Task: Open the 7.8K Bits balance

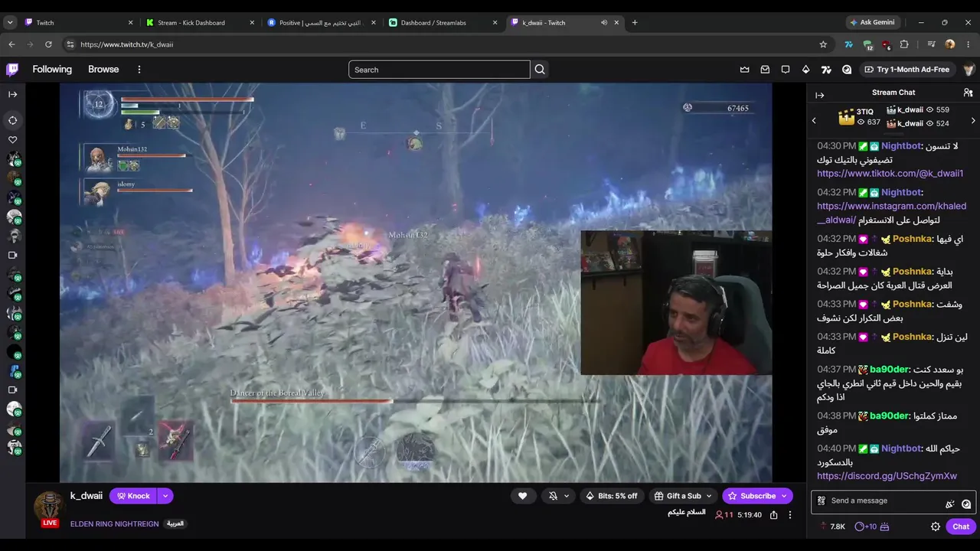Action: click(x=832, y=527)
